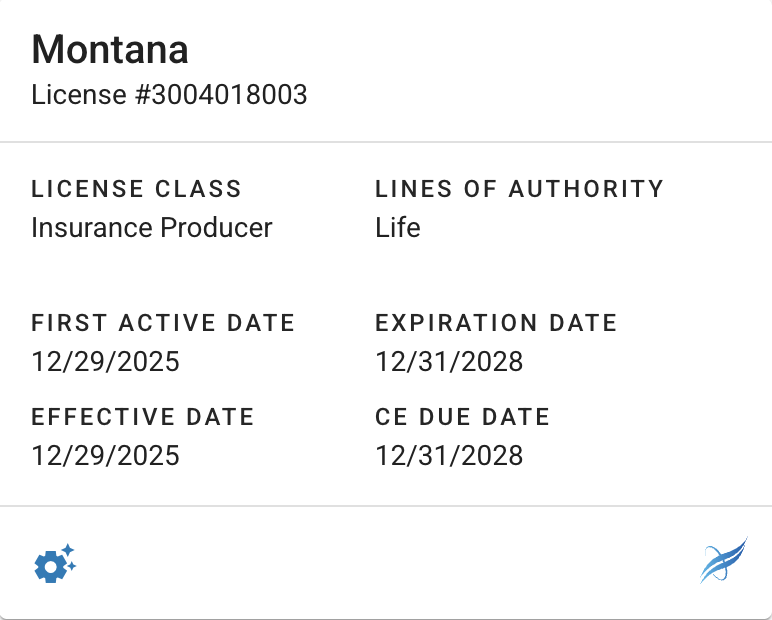This screenshot has width=772, height=620.
Task: Click the LINES OF AUTHORITY label
Action: pos(519,188)
